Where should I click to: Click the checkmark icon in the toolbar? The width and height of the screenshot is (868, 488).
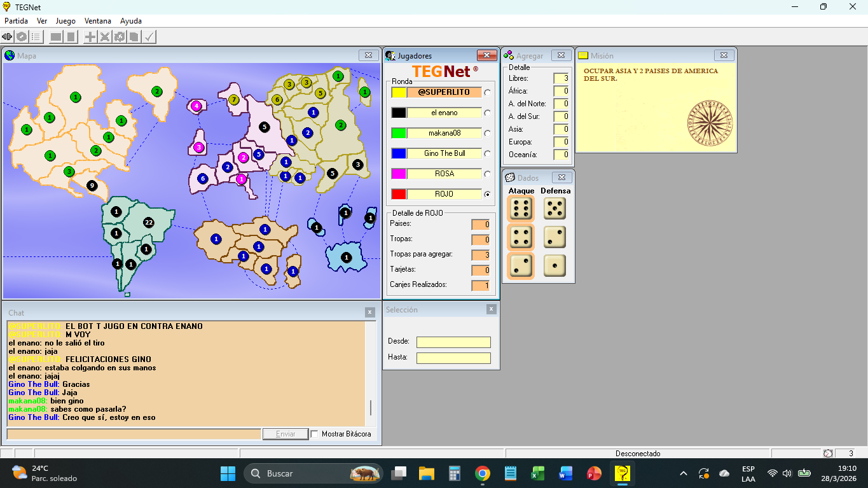149,37
